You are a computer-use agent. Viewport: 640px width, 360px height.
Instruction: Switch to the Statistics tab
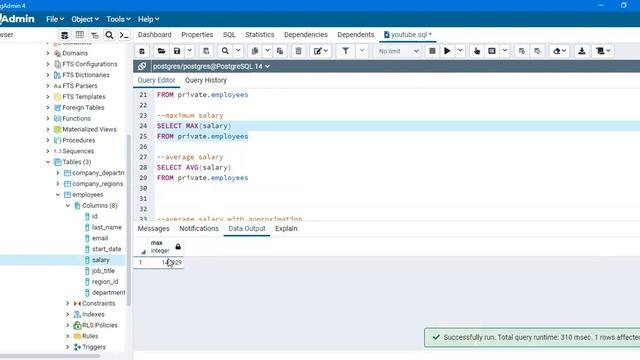[x=260, y=35]
